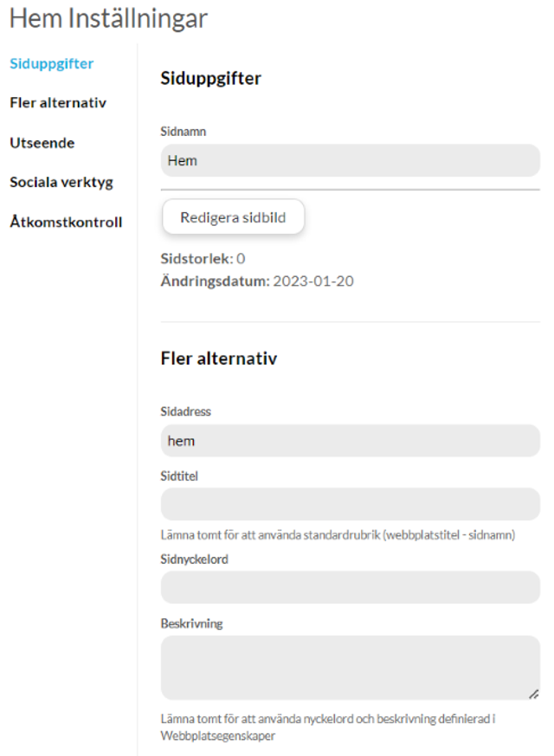
Task: Focus the Sidnamn field containing Hem
Action: (351, 160)
